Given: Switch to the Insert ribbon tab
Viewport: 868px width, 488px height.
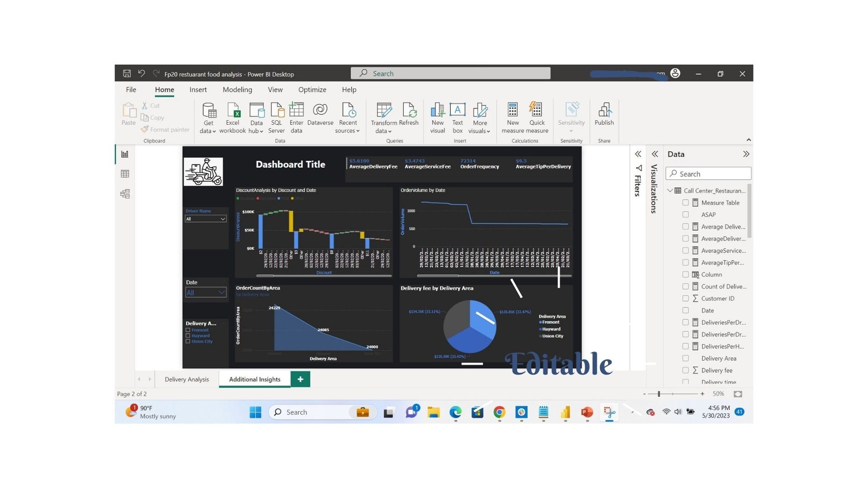Looking at the screenshot, I should click(x=198, y=89).
